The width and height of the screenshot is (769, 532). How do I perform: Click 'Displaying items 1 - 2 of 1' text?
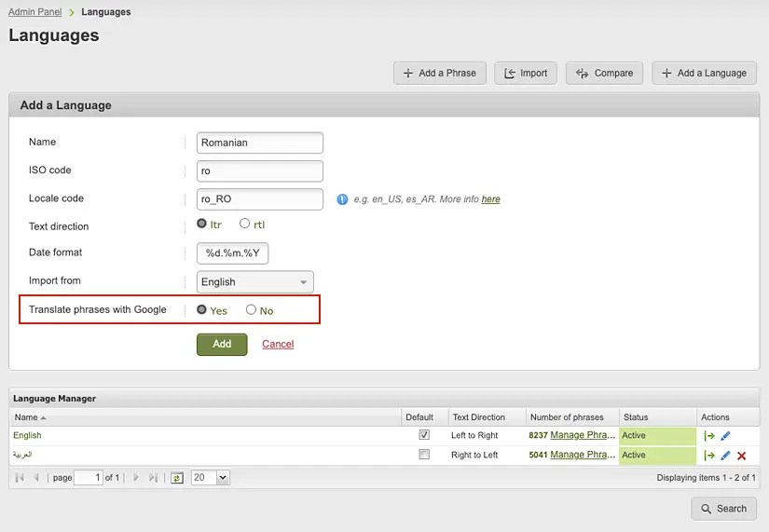click(707, 478)
